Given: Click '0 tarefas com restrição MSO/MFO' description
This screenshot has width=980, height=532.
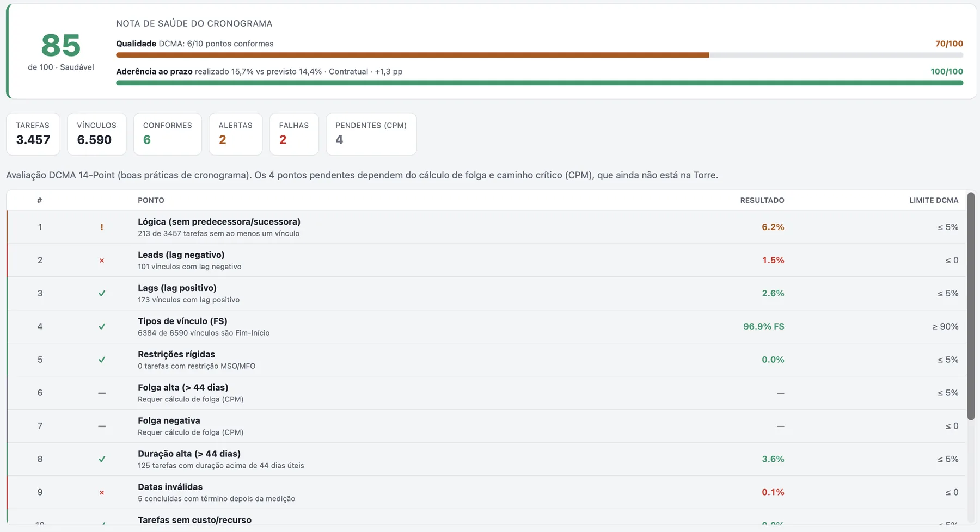Looking at the screenshot, I should (197, 366).
